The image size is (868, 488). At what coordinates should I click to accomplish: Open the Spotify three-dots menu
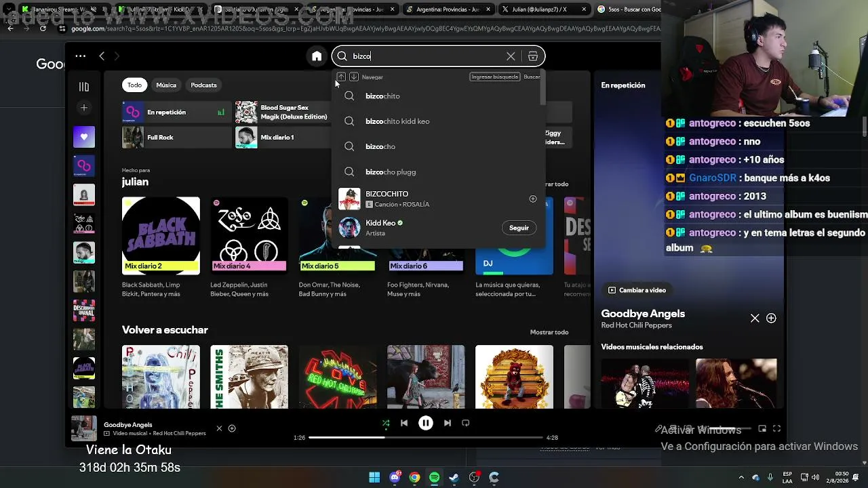pos(80,56)
